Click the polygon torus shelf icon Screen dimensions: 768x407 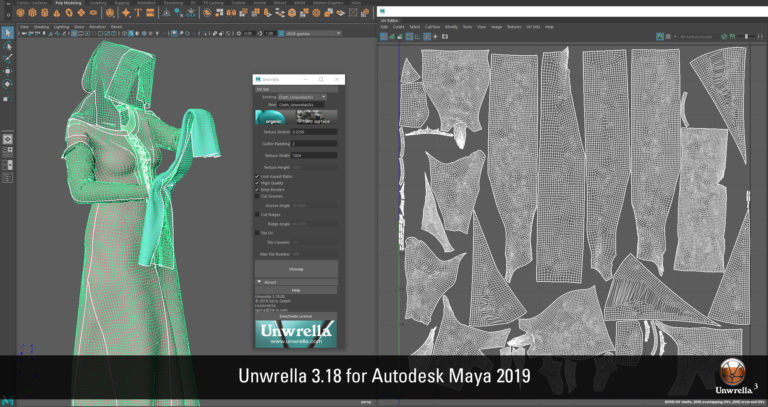[69, 13]
